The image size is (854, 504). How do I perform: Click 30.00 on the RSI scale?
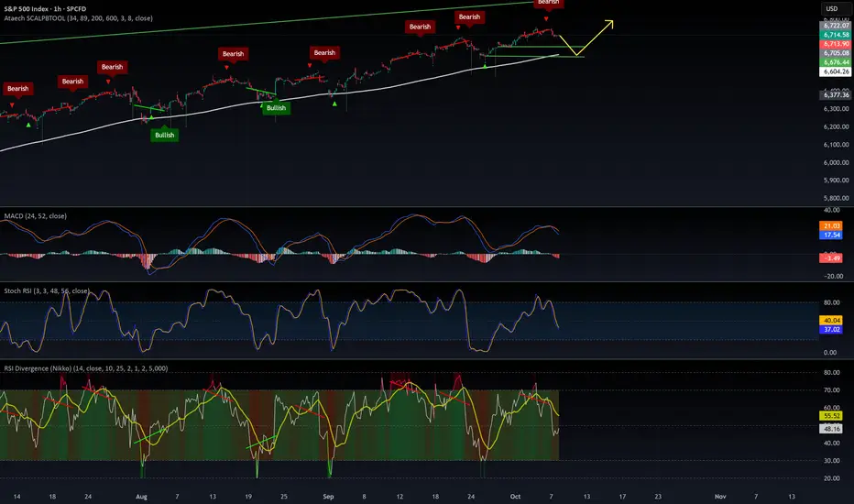(831, 461)
